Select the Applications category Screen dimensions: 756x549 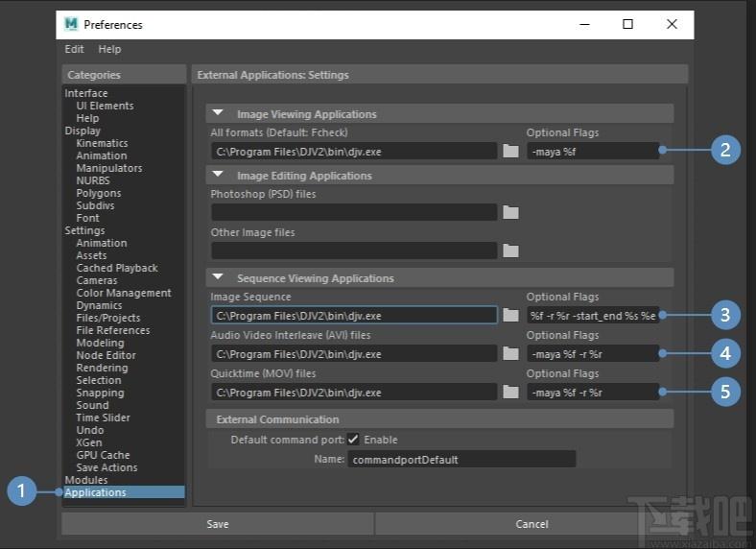click(124, 492)
